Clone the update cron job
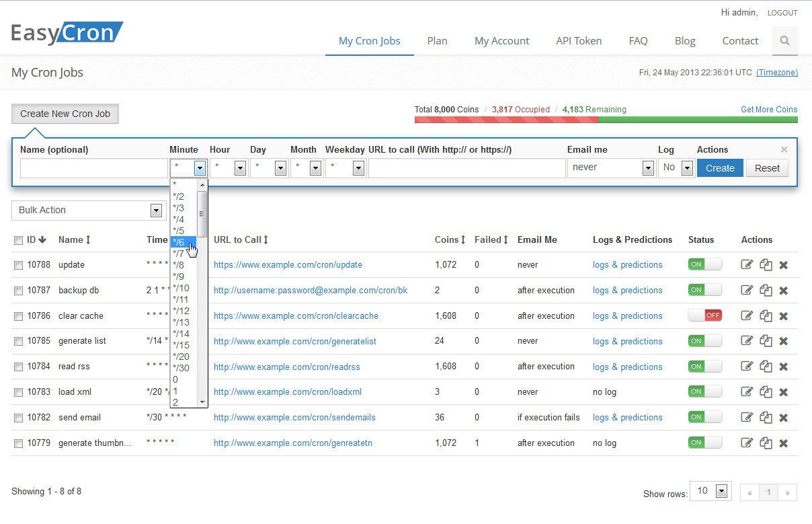This screenshot has width=812, height=524. (x=766, y=265)
